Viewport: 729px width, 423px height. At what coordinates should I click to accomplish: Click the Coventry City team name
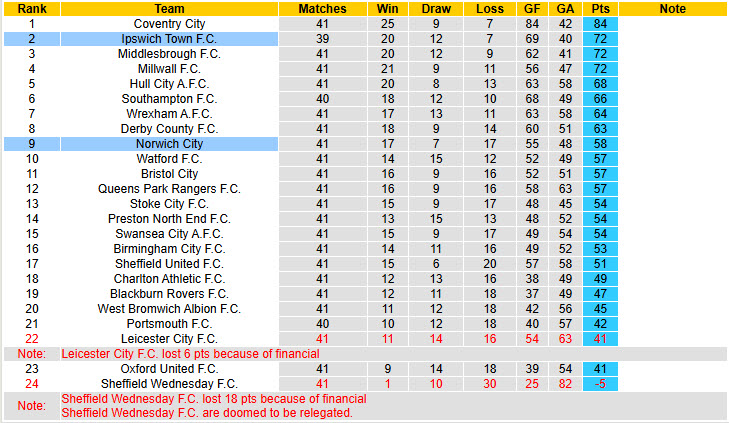click(x=169, y=24)
